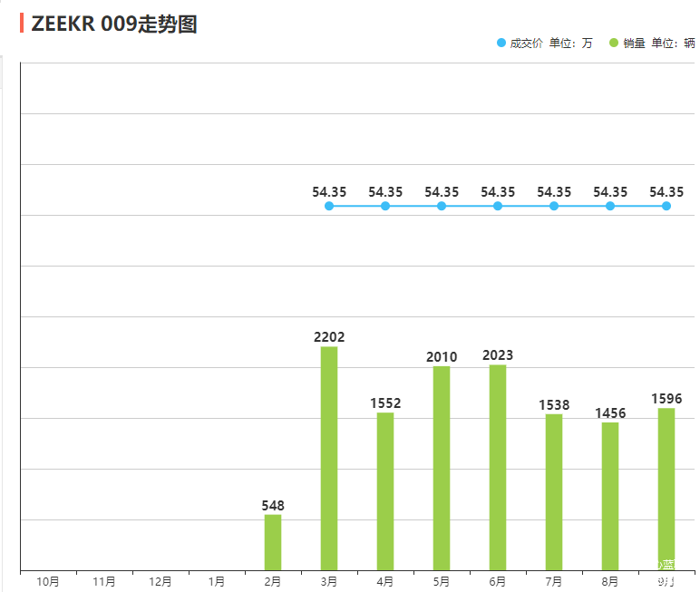Select the 7月 price data point
The image size is (700, 592).
554,206
